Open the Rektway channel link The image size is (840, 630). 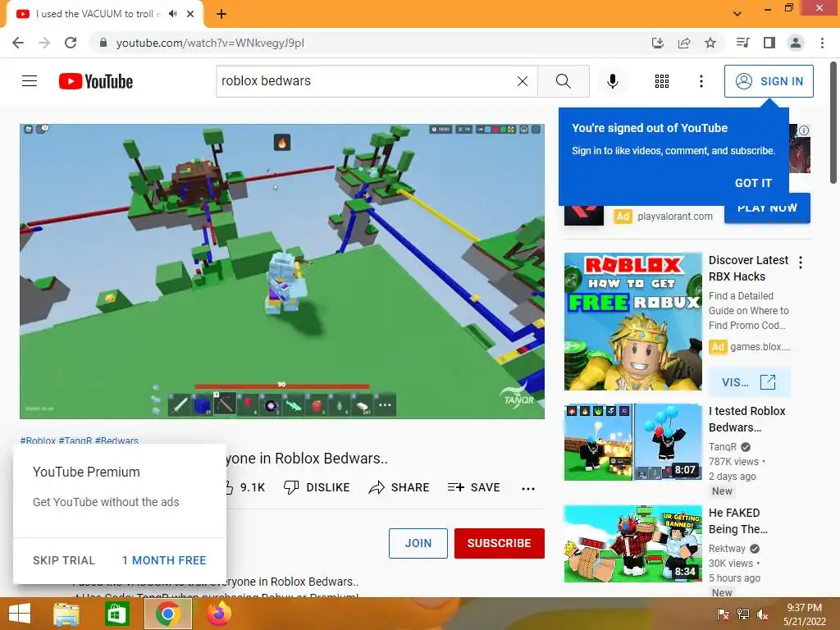coord(727,549)
